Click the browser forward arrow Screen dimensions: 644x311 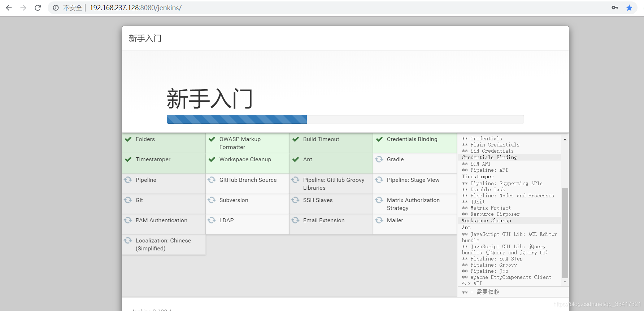point(23,8)
